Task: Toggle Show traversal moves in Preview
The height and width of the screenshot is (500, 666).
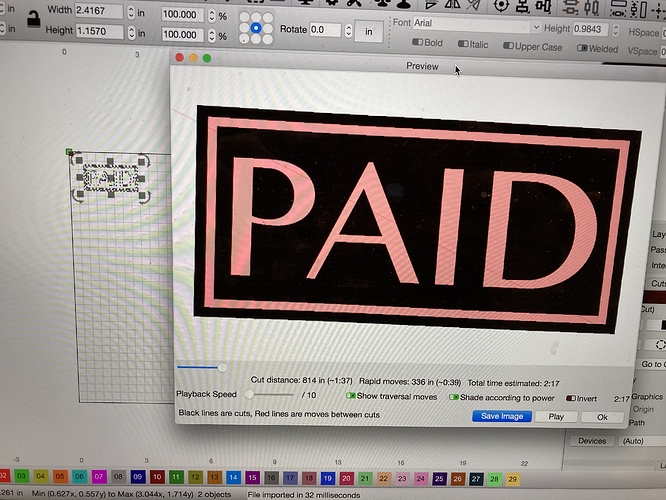Action: [350, 396]
